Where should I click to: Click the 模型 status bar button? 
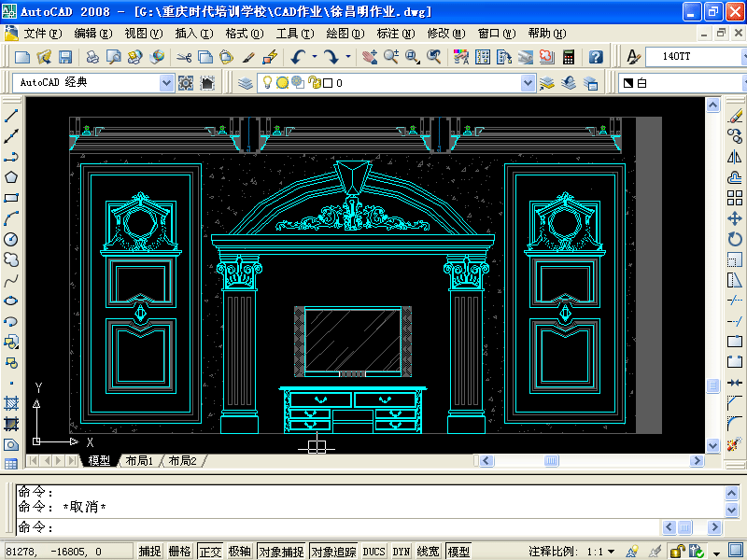coord(458,552)
